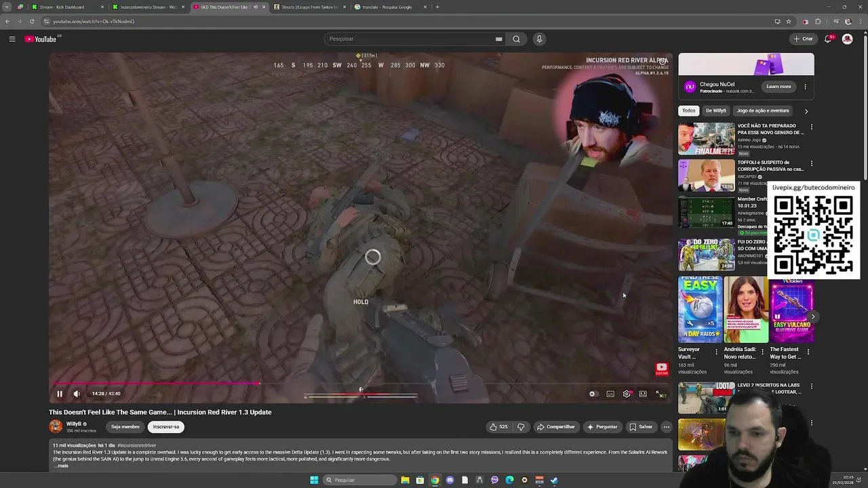
Task: Open the YouTube hamburger guide menu
Action: pyautogui.click(x=12, y=39)
